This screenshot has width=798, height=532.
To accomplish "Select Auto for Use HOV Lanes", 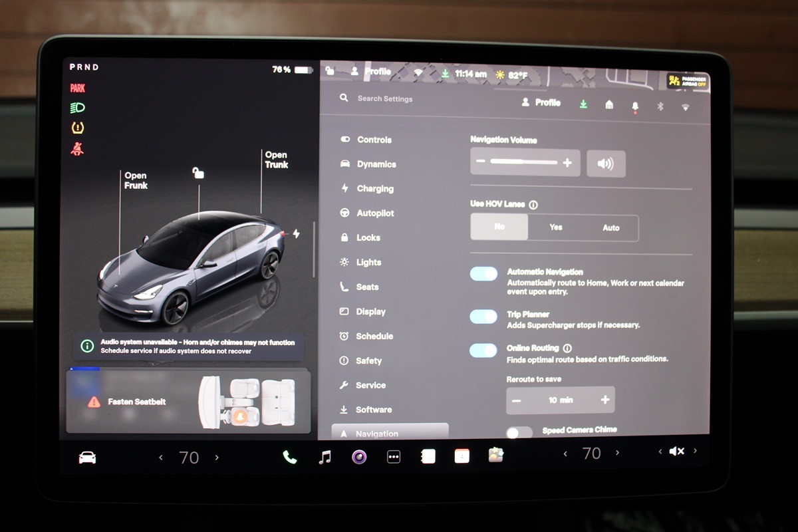I will [610, 227].
